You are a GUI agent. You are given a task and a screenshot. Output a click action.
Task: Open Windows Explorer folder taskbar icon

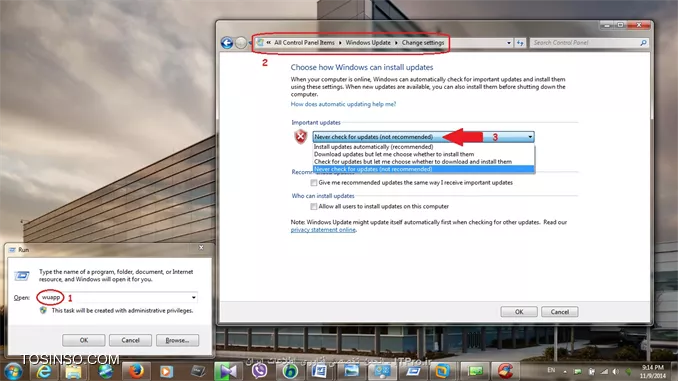74,371
